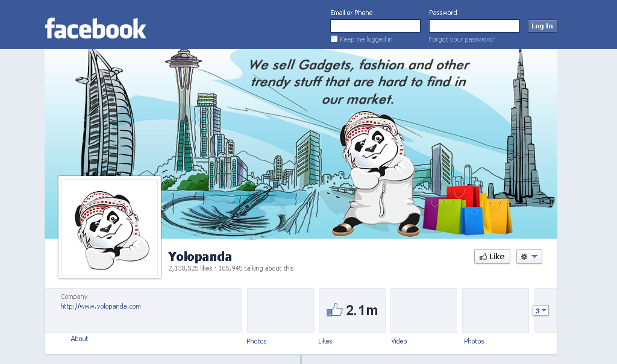Like the Yolopanda page
This screenshot has width=617, height=364.
coord(492,257)
